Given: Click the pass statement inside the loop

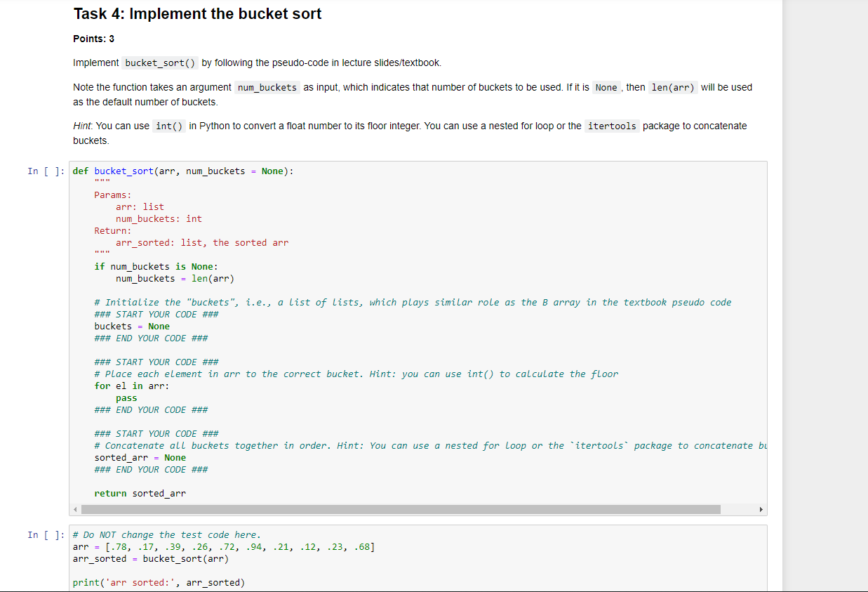Looking at the screenshot, I should point(126,397).
